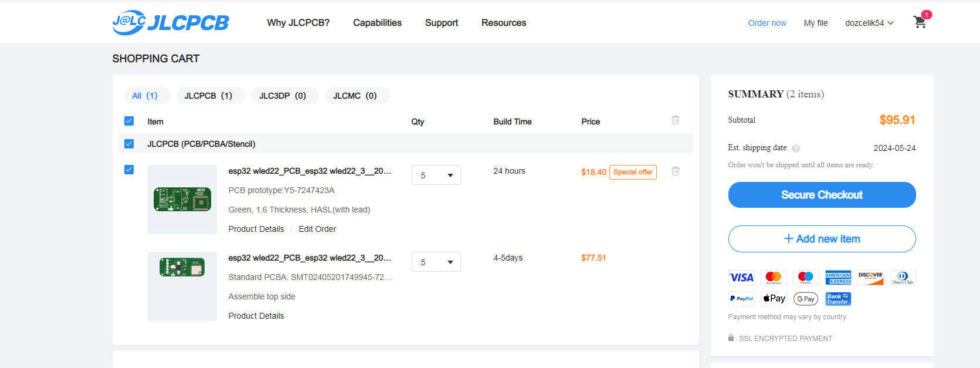
Task: Select the Bank Transfer payment icon
Action: (838, 299)
